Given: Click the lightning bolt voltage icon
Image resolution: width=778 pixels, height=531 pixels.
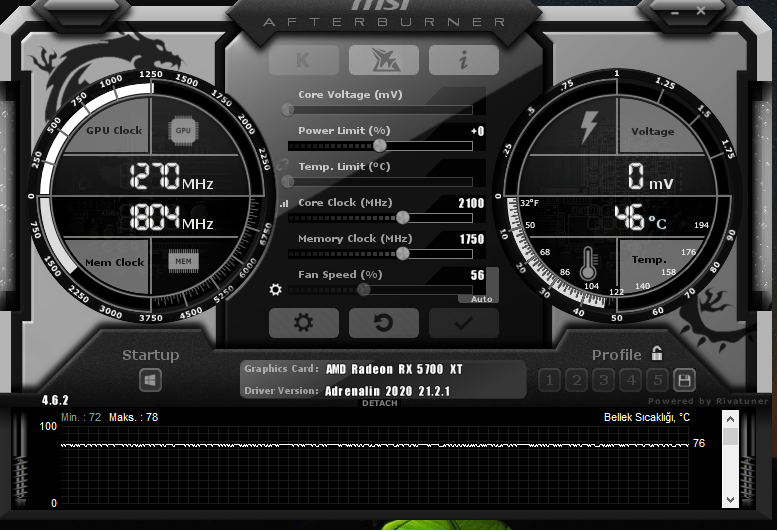Looking at the screenshot, I should 589,127.
